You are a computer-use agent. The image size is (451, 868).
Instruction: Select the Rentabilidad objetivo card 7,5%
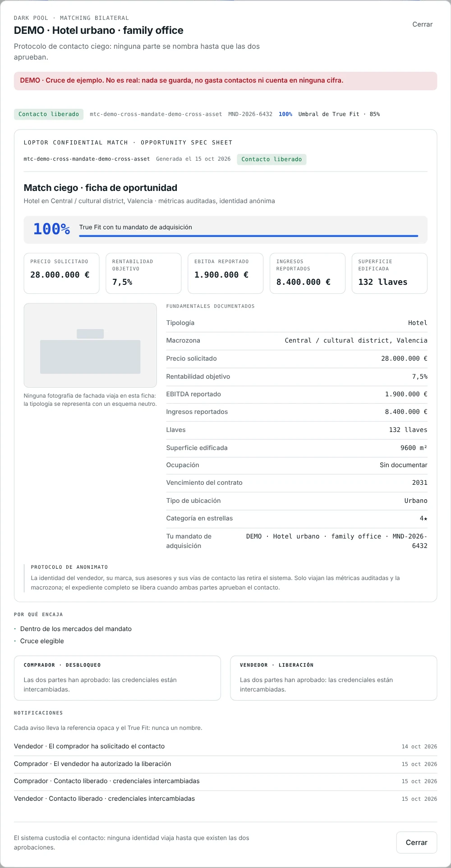coord(143,273)
